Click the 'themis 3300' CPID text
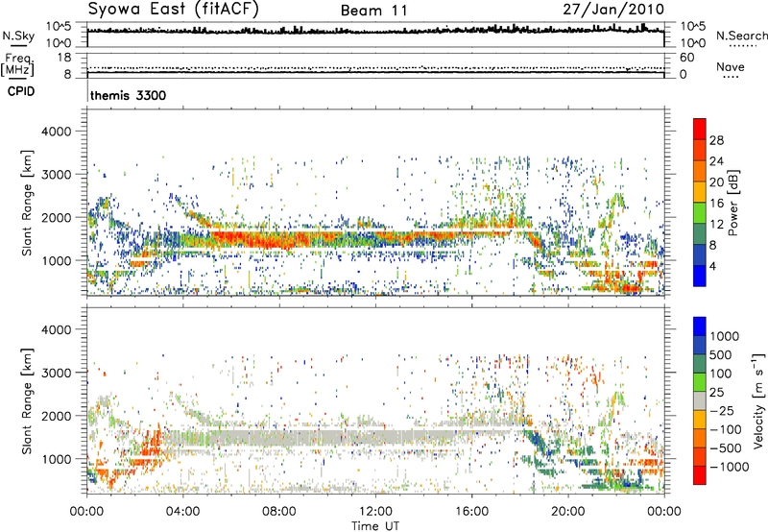The height and width of the screenshot is (532, 768). tap(128, 95)
